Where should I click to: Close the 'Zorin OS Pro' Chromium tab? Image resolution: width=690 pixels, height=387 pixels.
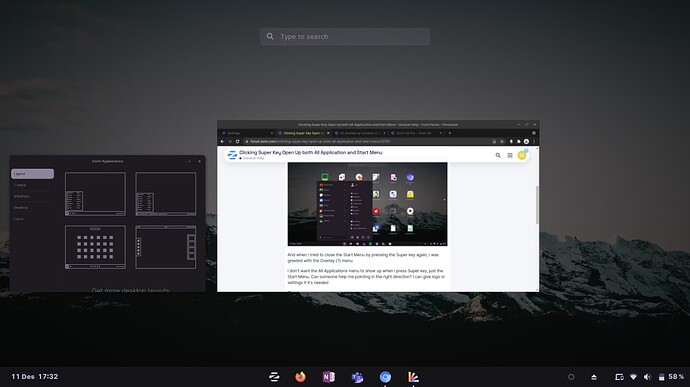(442, 133)
